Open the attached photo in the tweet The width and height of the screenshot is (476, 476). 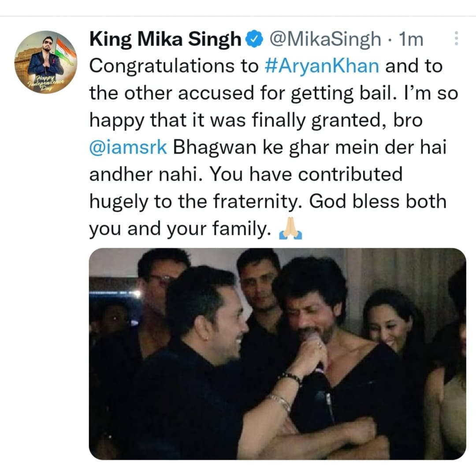coord(277,353)
